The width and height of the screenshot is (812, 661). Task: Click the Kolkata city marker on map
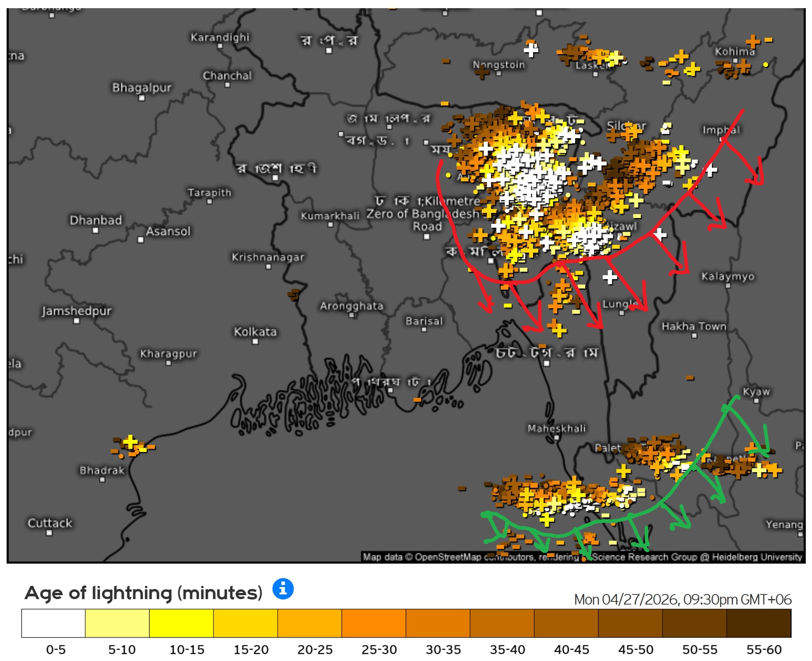point(255,342)
